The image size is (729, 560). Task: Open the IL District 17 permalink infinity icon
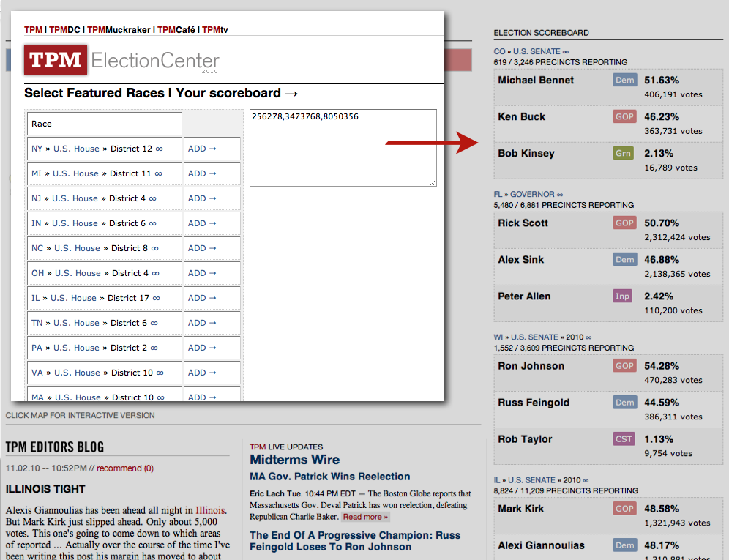click(156, 298)
